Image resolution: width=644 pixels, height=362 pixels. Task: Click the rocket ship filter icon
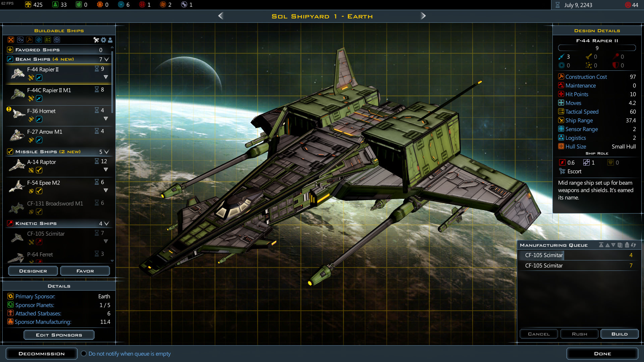tap(96, 40)
